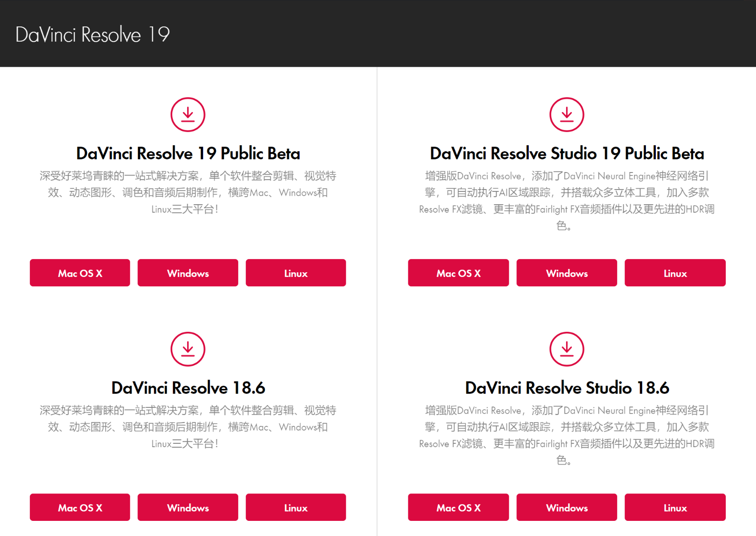
Task: Download Resolve Studio 18.6 for Mac OS X
Action: tap(458, 507)
